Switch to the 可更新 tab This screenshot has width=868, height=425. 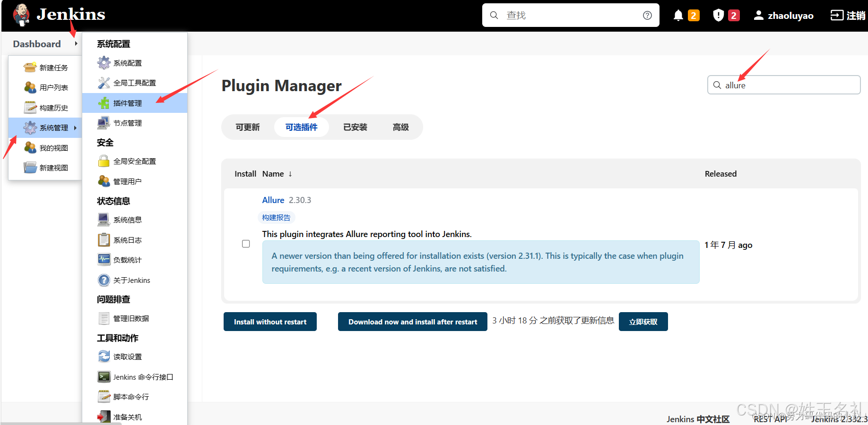[x=248, y=127]
